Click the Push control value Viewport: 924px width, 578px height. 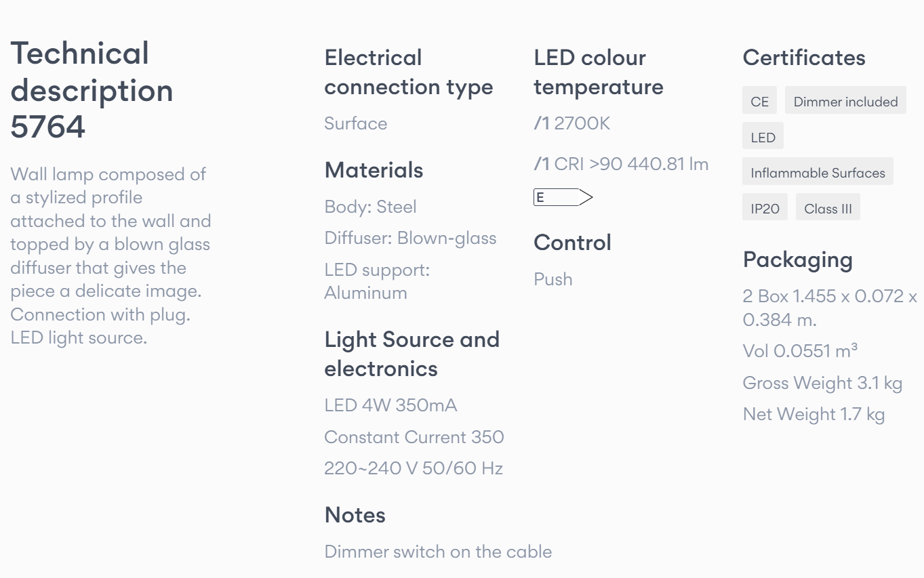click(553, 279)
